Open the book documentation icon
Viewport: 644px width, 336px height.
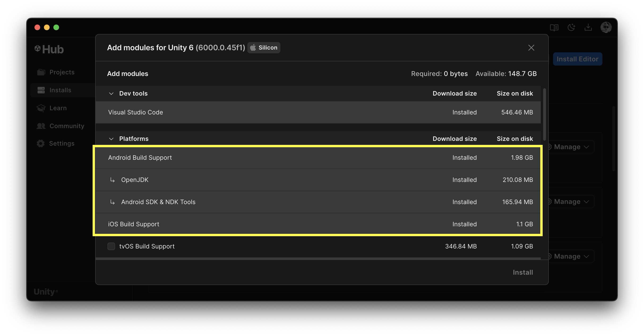click(x=554, y=27)
